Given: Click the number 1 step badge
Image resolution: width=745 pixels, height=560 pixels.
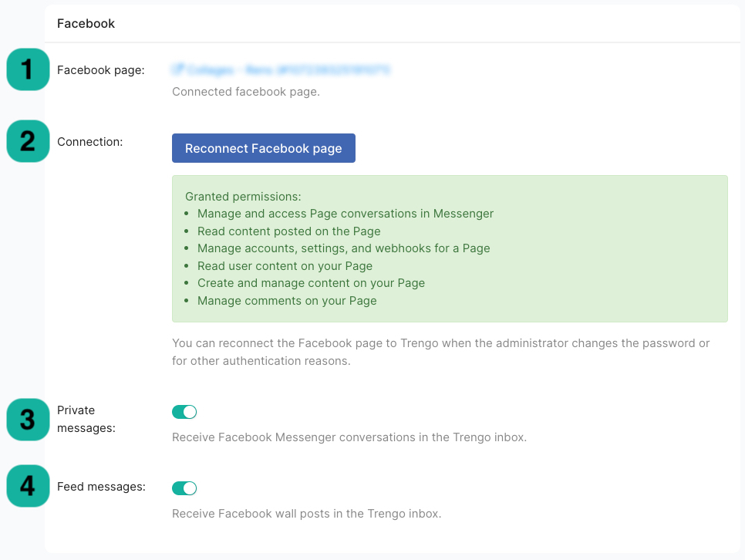Looking at the screenshot, I should point(28,69).
